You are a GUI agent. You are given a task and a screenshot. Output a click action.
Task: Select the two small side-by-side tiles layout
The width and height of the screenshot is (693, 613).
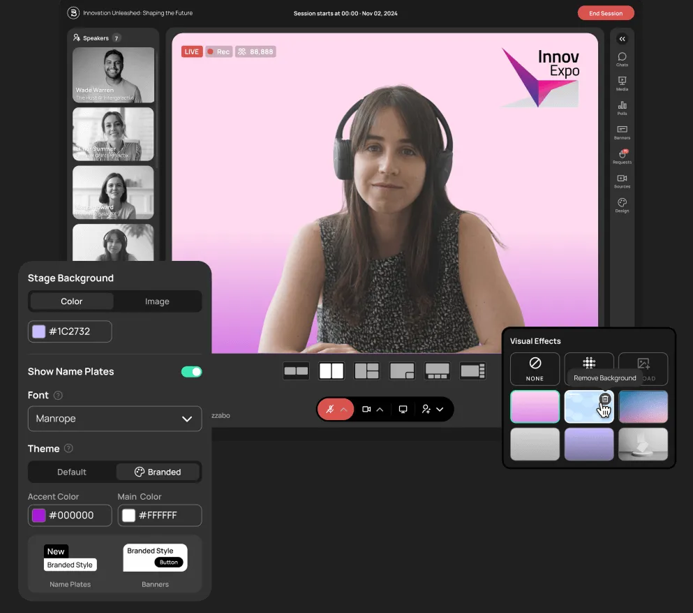pos(296,371)
